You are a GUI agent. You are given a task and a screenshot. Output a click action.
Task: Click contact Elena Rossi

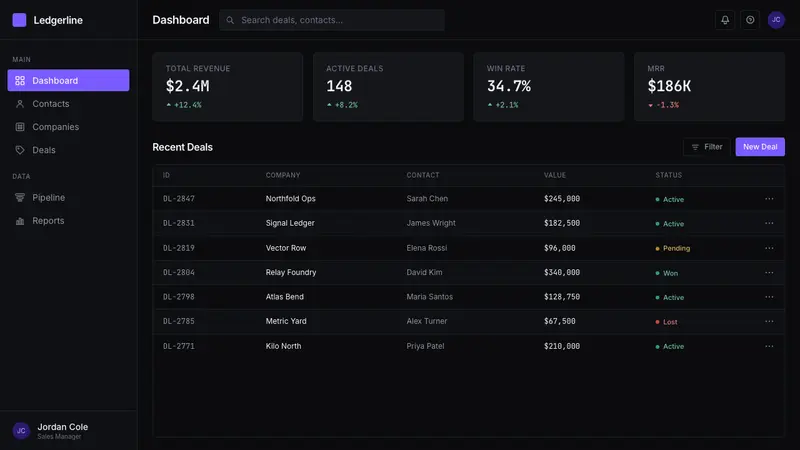[x=427, y=248]
